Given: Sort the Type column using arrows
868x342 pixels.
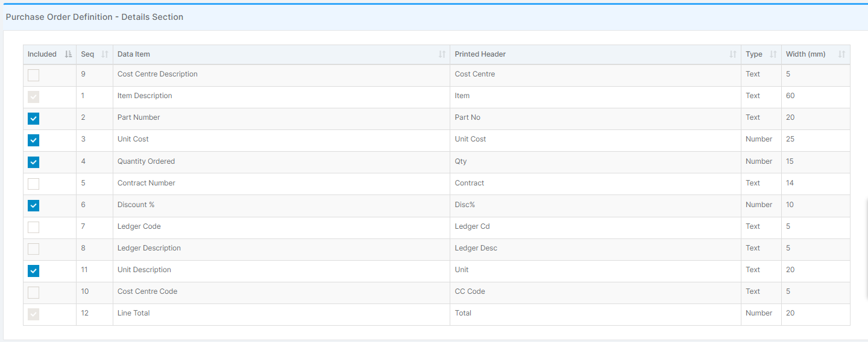Looking at the screenshot, I should (773, 54).
